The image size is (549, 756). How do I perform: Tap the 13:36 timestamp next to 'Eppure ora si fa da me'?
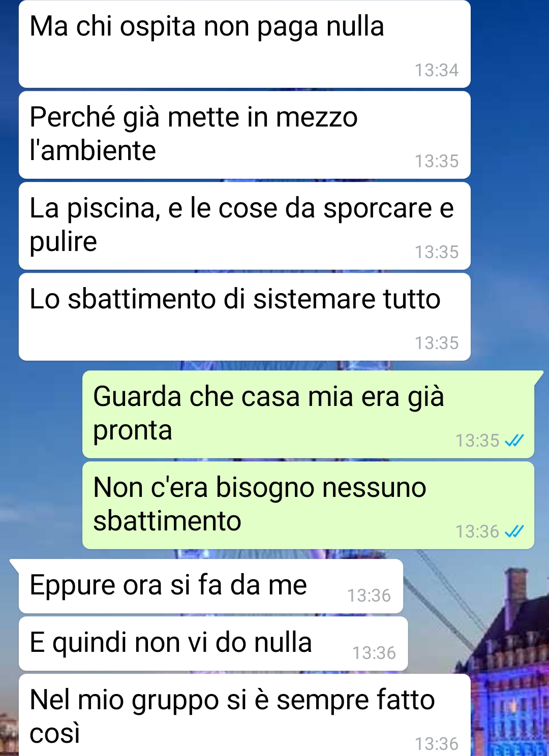click(x=369, y=595)
